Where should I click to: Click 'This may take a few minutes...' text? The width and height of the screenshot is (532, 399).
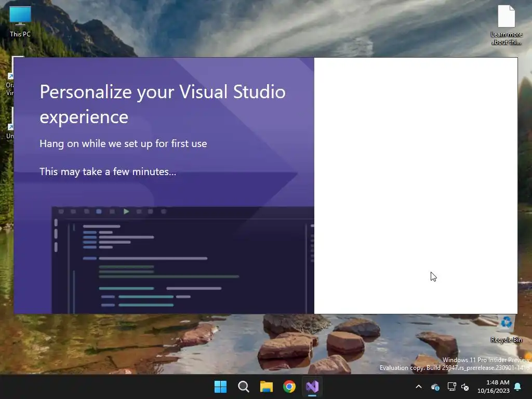point(108,171)
